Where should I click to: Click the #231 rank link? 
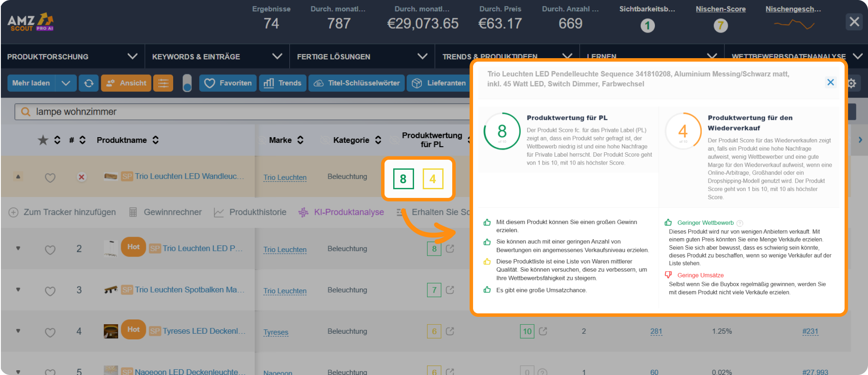810,331
